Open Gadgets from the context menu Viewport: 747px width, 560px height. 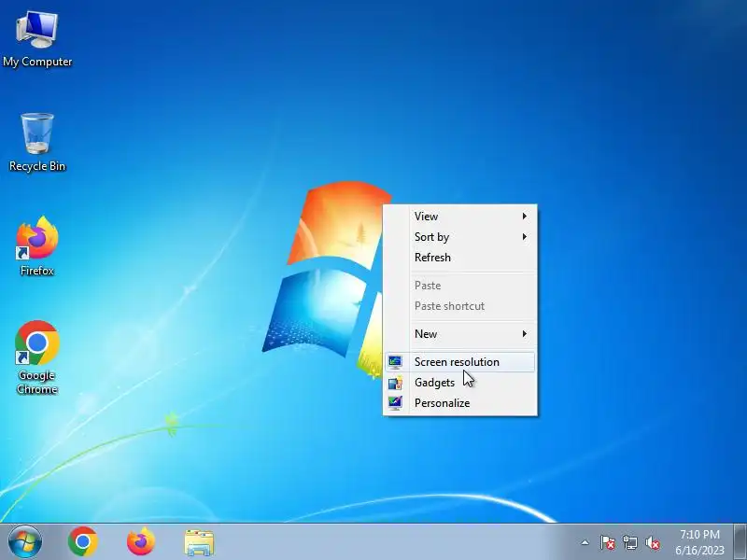(x=460, y=383)
